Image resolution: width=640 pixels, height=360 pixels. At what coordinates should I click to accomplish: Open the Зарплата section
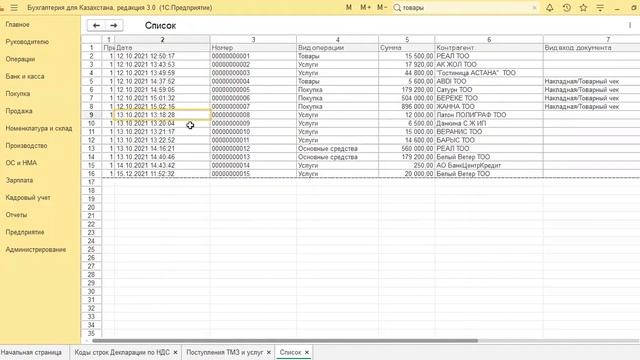point(19,180)
